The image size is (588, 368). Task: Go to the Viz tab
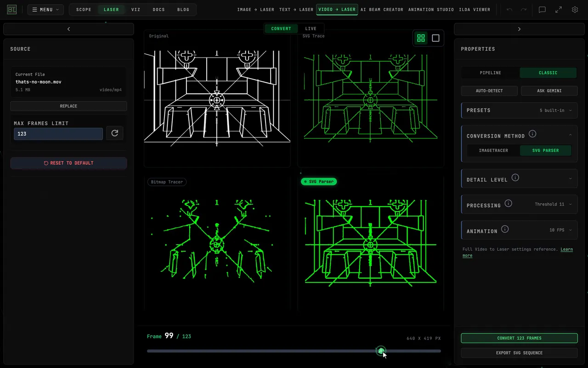pos(136,10)
